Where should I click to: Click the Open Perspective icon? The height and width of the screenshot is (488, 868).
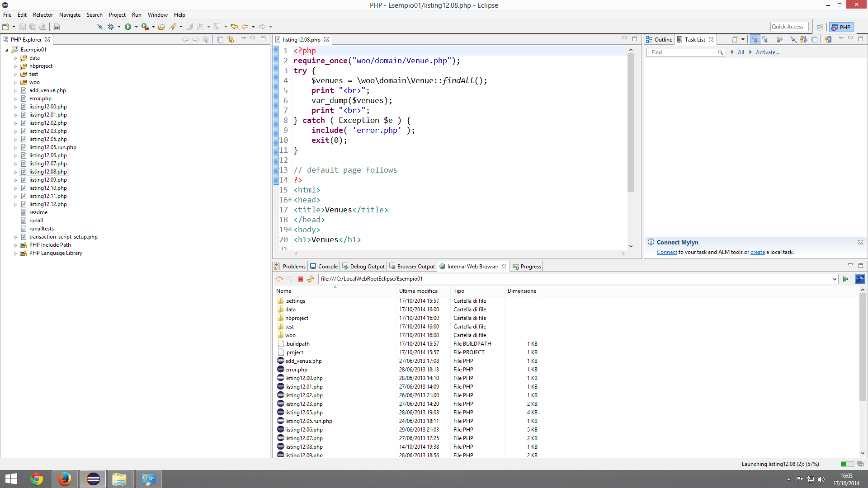click(x=820, y=27)
